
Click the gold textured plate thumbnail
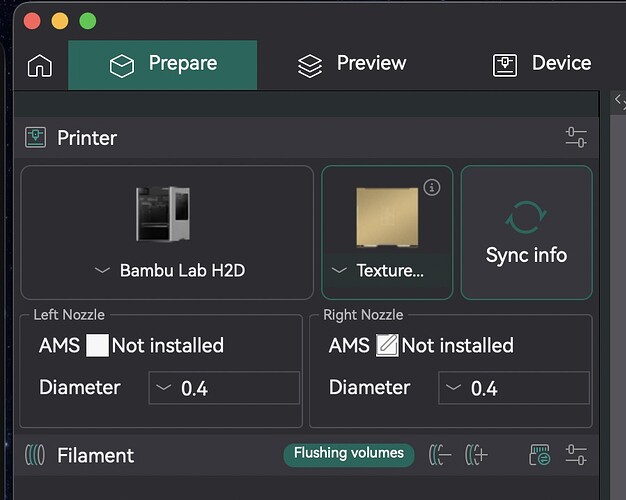[387, 218]
